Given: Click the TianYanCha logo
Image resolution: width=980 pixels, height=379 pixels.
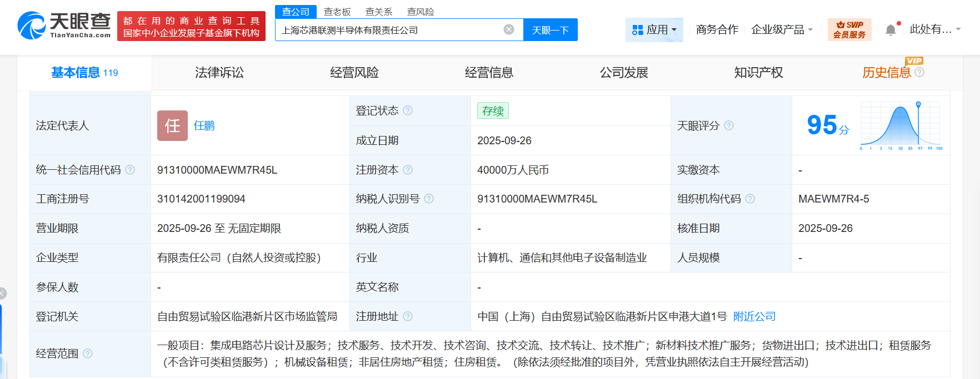Looking at the screenshot, I should coord(64,26).
